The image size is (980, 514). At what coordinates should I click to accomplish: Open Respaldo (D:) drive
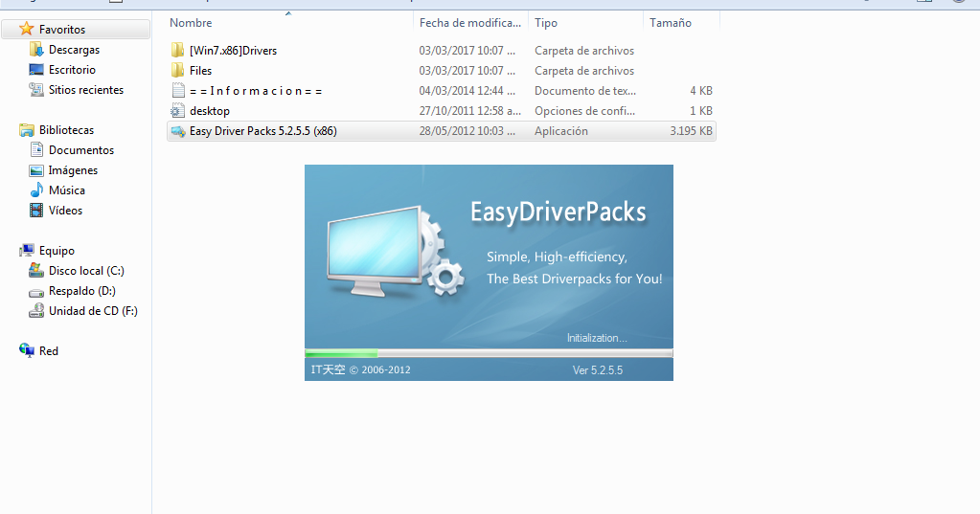pyautogui.click(x=81, y=290)
